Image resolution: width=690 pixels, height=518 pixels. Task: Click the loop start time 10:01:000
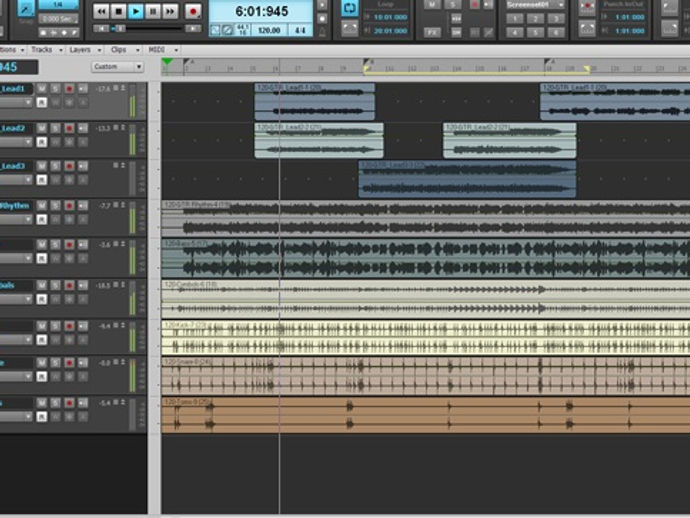(x=390, y=17)
